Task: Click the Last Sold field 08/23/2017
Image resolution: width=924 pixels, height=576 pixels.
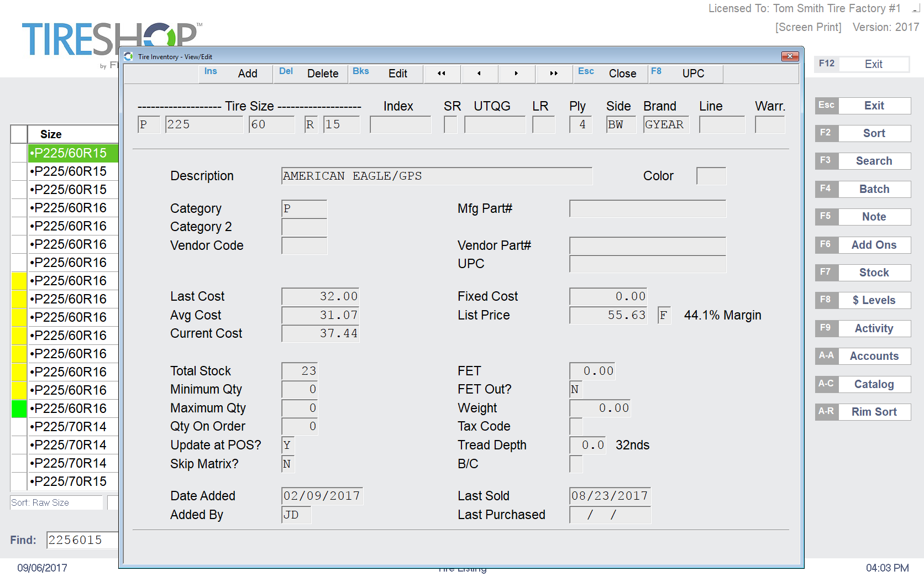Action: pyautogui.click(x=610, y=496)
